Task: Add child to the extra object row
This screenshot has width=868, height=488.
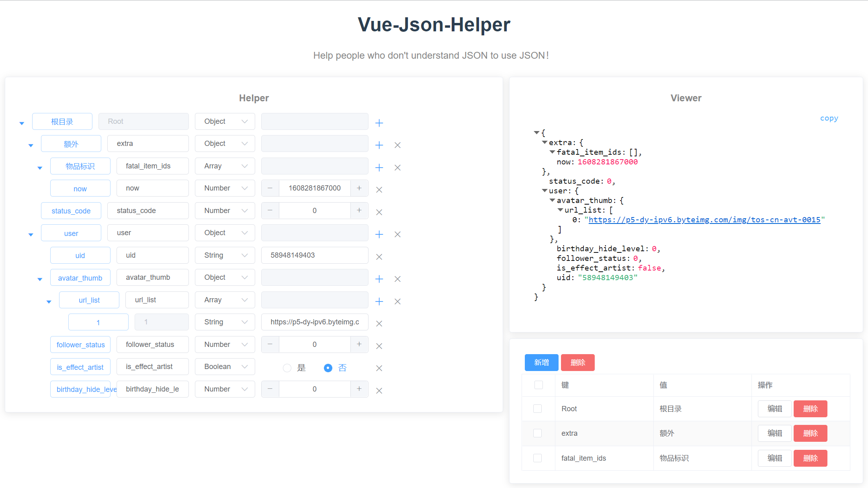Action: point(379,145)
